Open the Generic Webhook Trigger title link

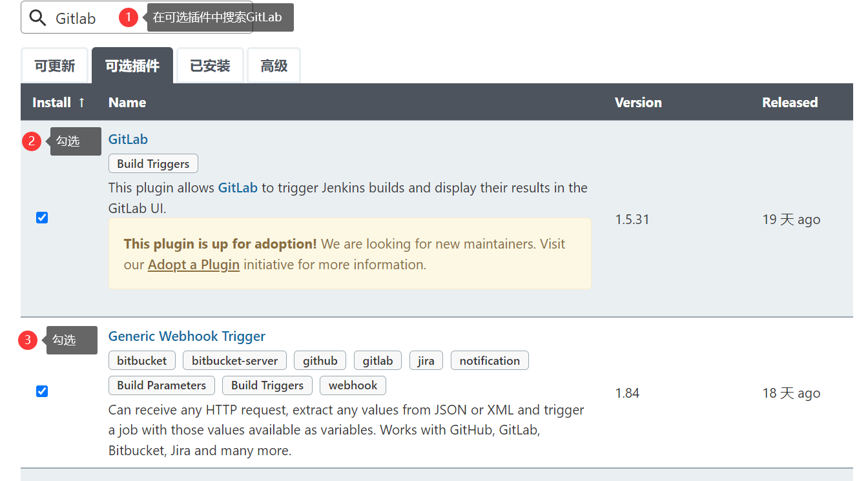[187, 336]
